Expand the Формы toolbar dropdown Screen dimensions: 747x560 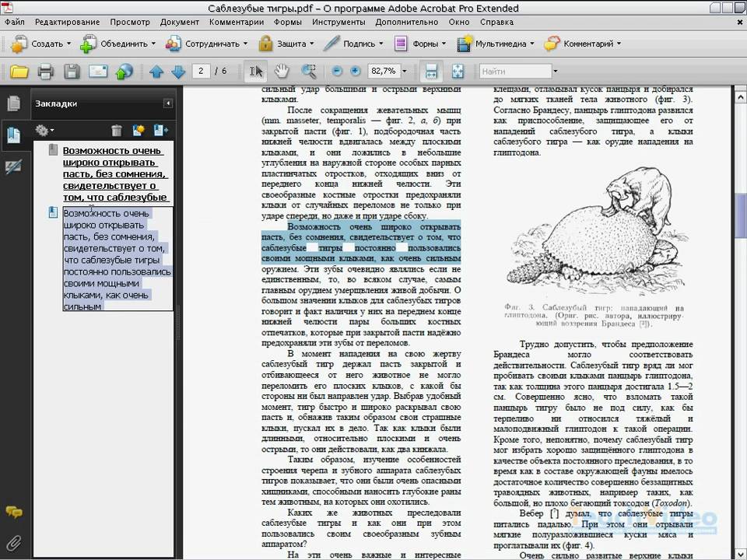point(444,44)
